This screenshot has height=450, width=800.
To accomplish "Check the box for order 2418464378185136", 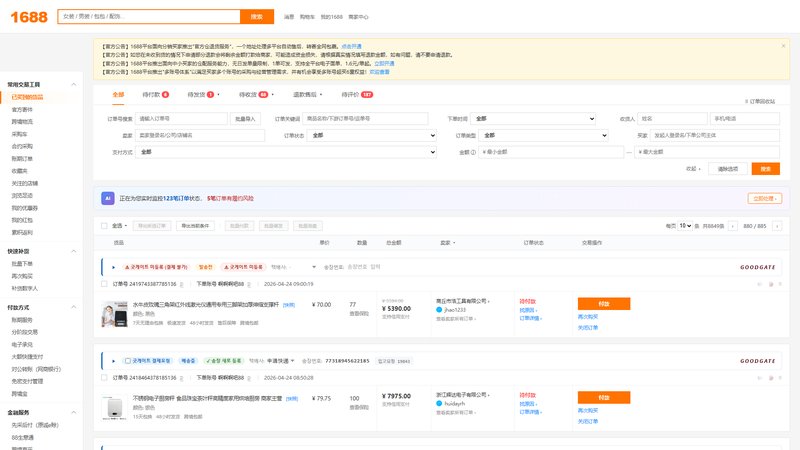I will [x=104, y=378].
